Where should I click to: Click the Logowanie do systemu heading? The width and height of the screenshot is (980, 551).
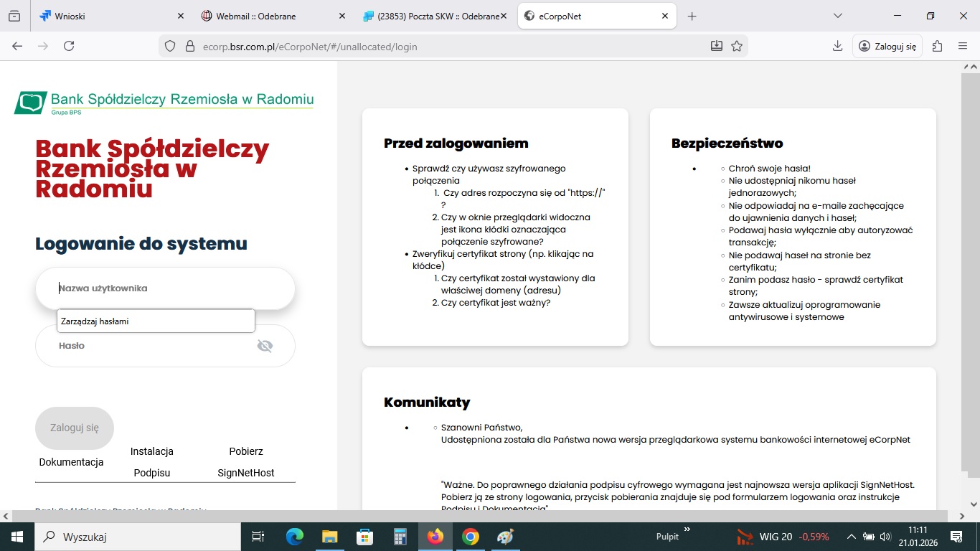pos(141,243)
